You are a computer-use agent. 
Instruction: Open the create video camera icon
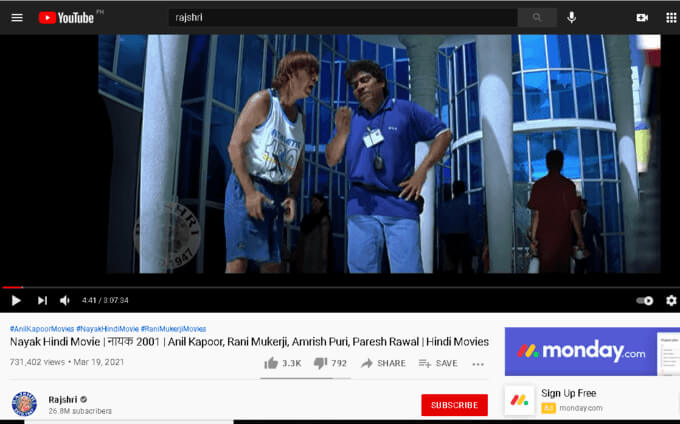click(642, 18)
